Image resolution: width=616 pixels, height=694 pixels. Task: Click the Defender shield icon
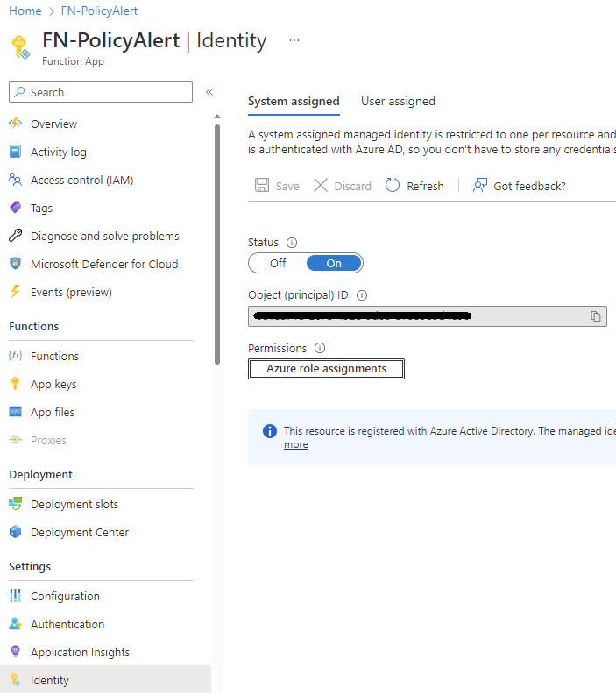pyautogui.click(x=16, y=264)
